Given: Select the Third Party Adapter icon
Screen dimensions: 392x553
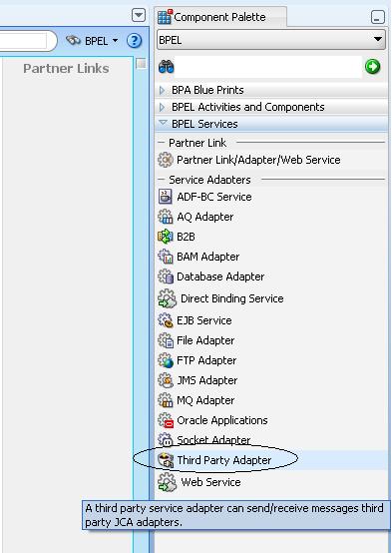Looking at the screenshot, I should (166, 460).
